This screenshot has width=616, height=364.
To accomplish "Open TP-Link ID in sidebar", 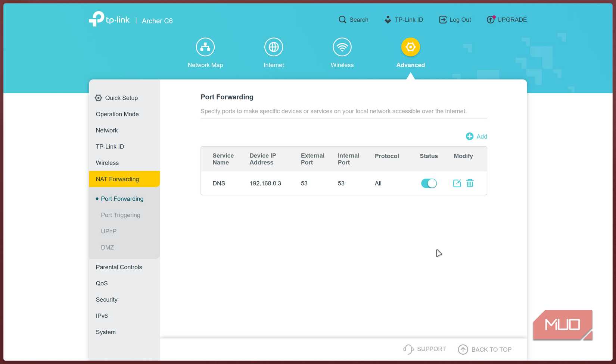I will [110, 147].
